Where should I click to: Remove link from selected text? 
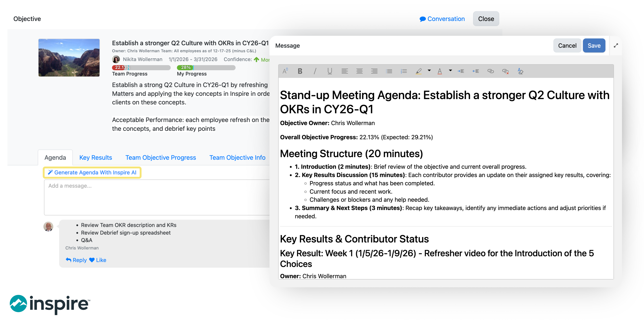click(x=505, y=71)
